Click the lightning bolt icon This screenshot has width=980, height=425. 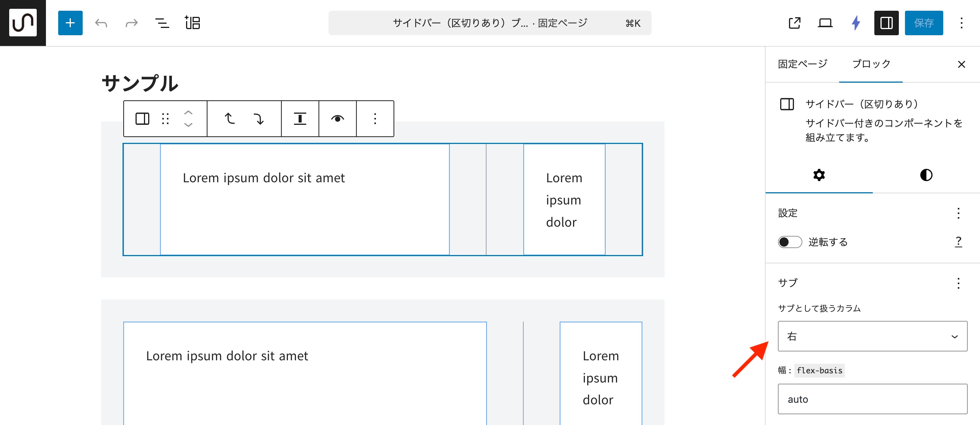tap(856, 23)
